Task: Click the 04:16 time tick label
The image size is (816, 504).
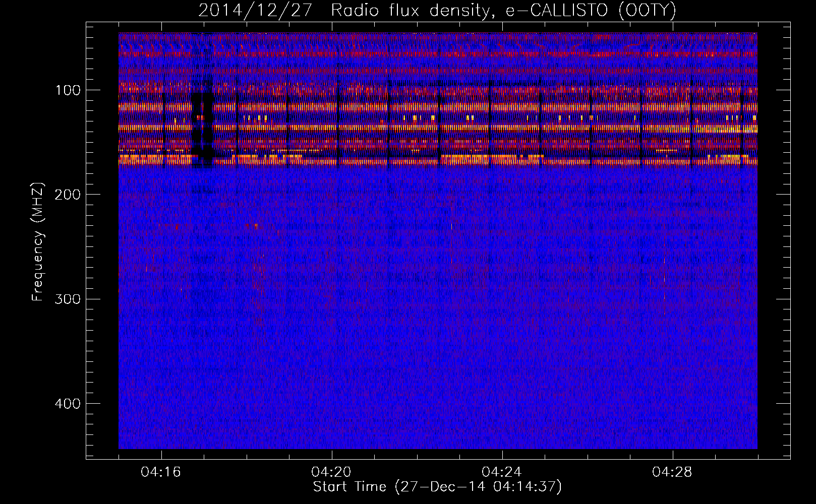Action: pyautogui.click(x=161, y=472)
